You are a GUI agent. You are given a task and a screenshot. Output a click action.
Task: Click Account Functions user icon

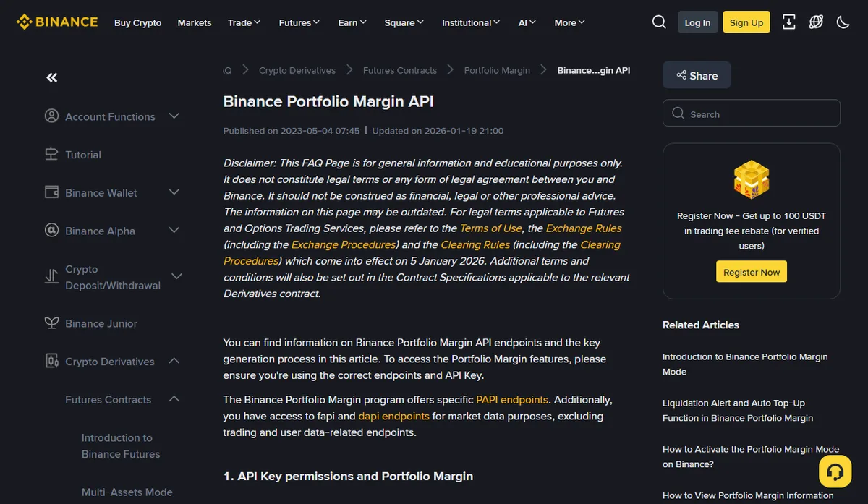coord(51,116)
